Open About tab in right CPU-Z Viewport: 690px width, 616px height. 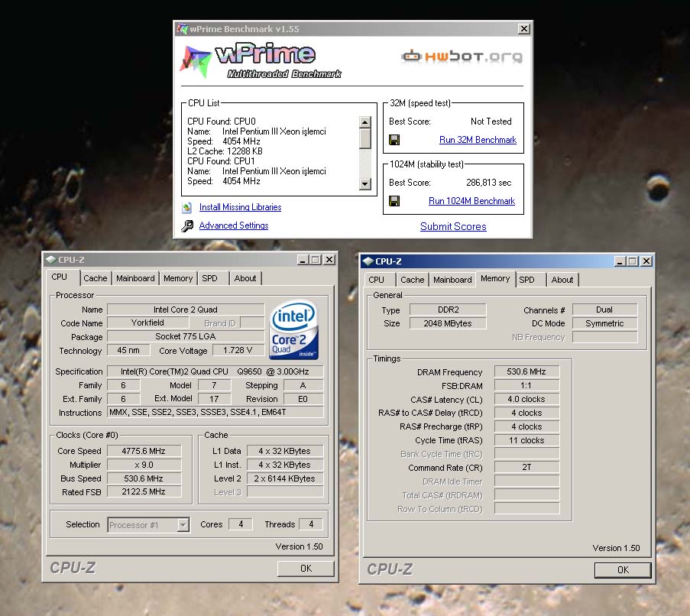point(562,280)
